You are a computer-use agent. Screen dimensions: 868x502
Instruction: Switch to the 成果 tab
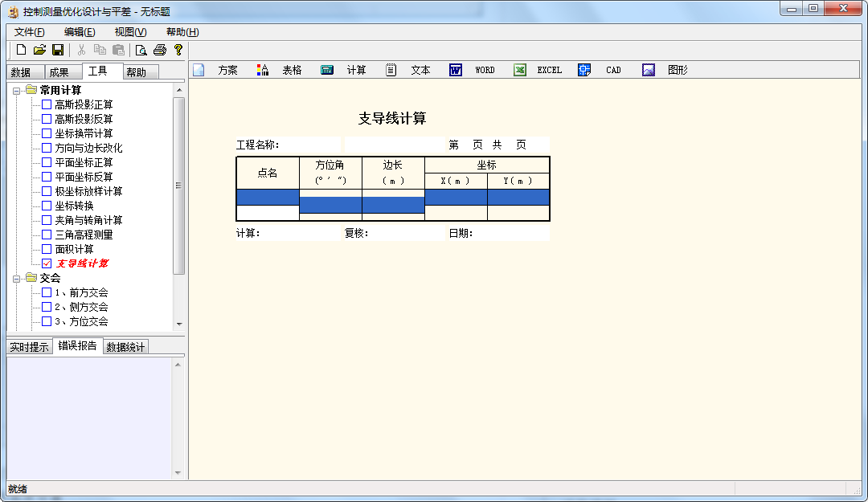click(x=59, y=72)
